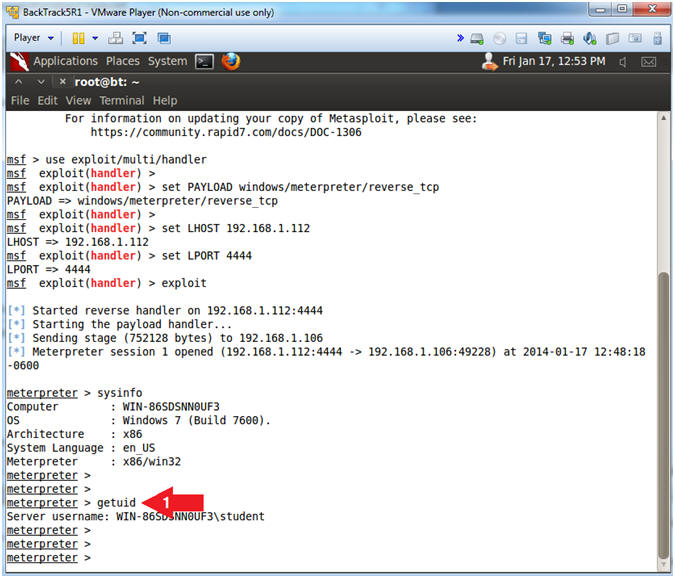675x578 pixels.
Task: Open the System menu in GNOME panel
Action: coord(167,61)
